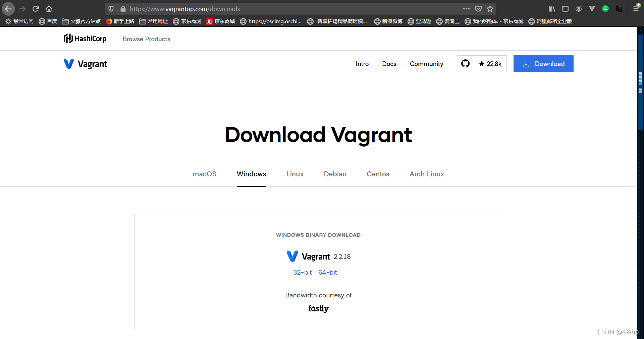
Task: Click the browser forward arrow
Action: point(22,9)
